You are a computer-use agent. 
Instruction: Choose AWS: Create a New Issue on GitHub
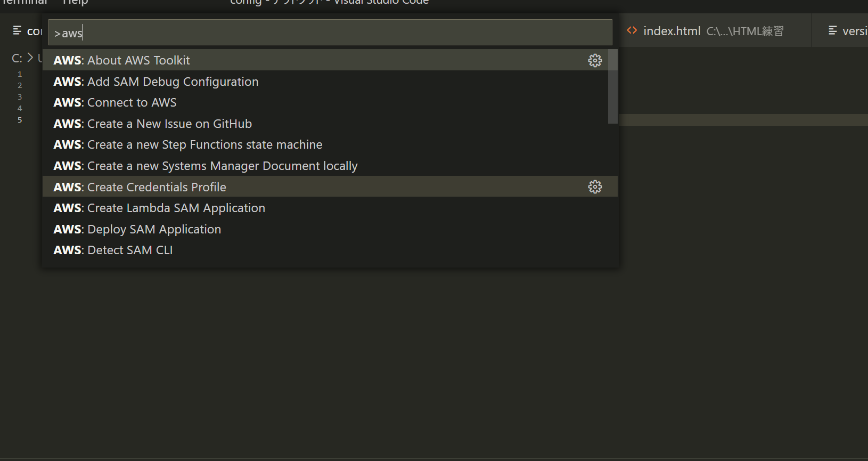point(330,124)
